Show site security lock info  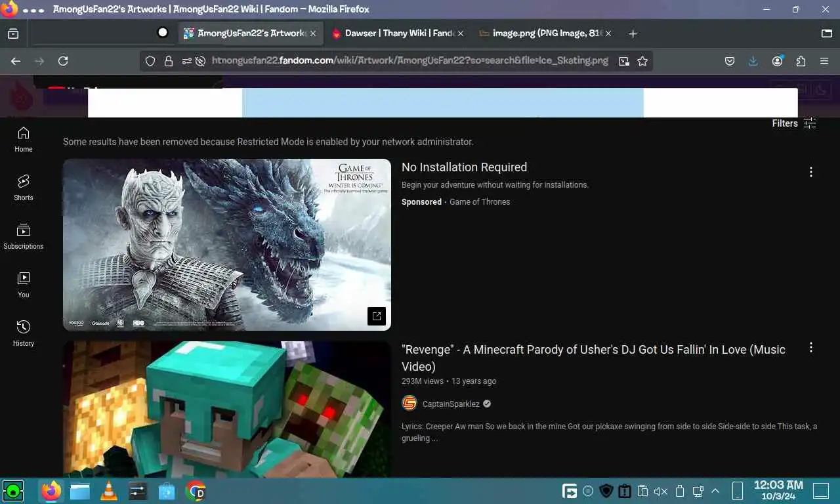[169, 61]
